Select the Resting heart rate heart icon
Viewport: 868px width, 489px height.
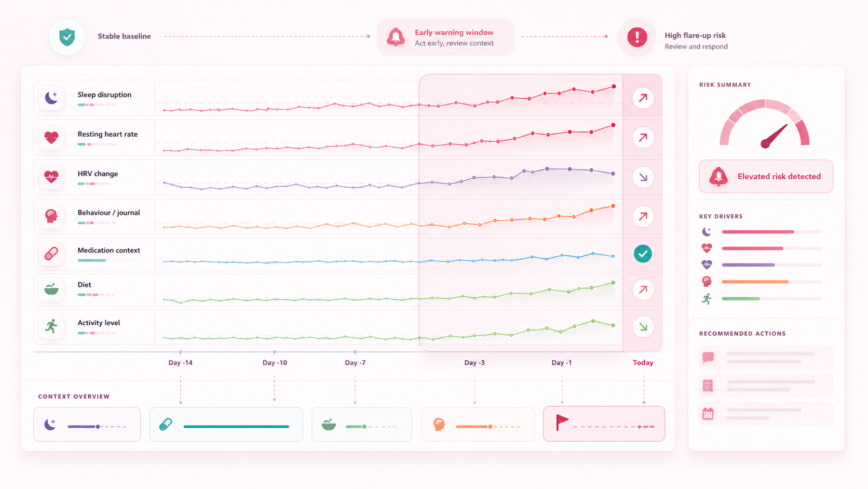(x=51, y=137)
